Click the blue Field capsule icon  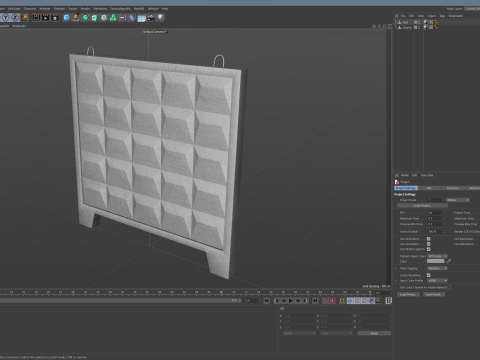click(x=132, y=17)
